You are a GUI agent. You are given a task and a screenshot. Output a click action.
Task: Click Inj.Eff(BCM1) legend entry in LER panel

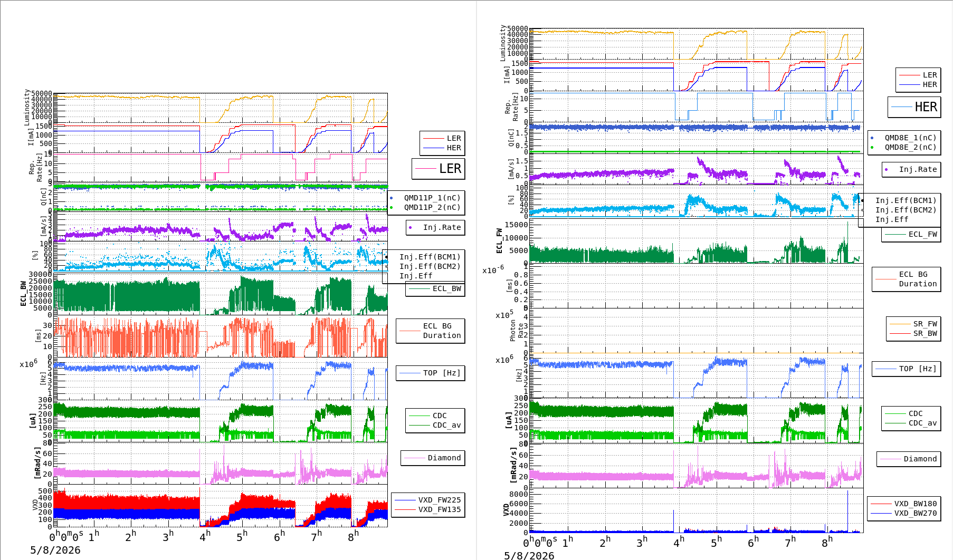pos(430,257)
